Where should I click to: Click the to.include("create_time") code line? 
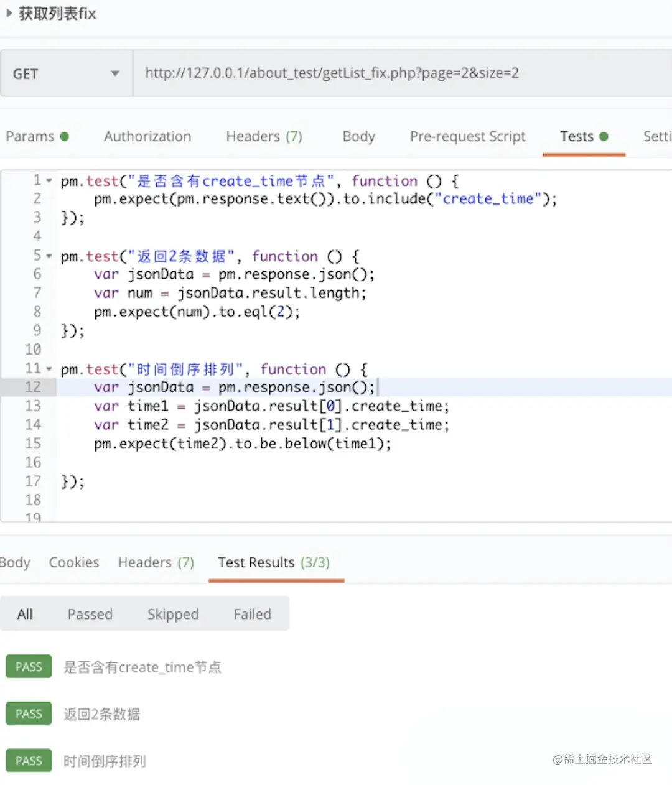[x=325, y=199]
